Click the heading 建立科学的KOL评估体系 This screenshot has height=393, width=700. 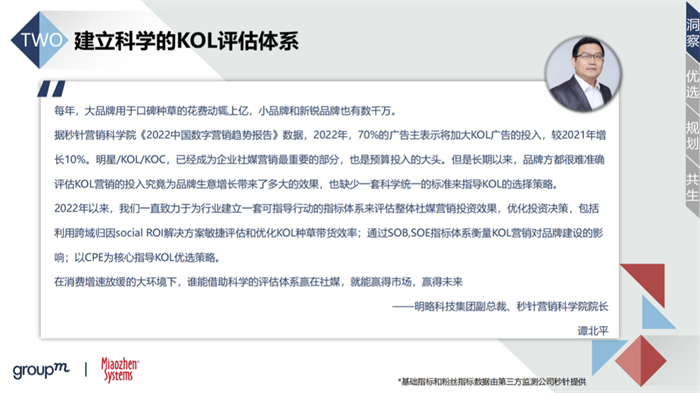coord(186,41)
